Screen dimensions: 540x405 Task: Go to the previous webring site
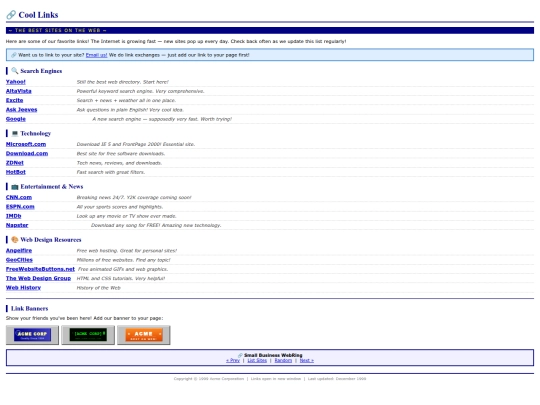[x=233, y=361]
